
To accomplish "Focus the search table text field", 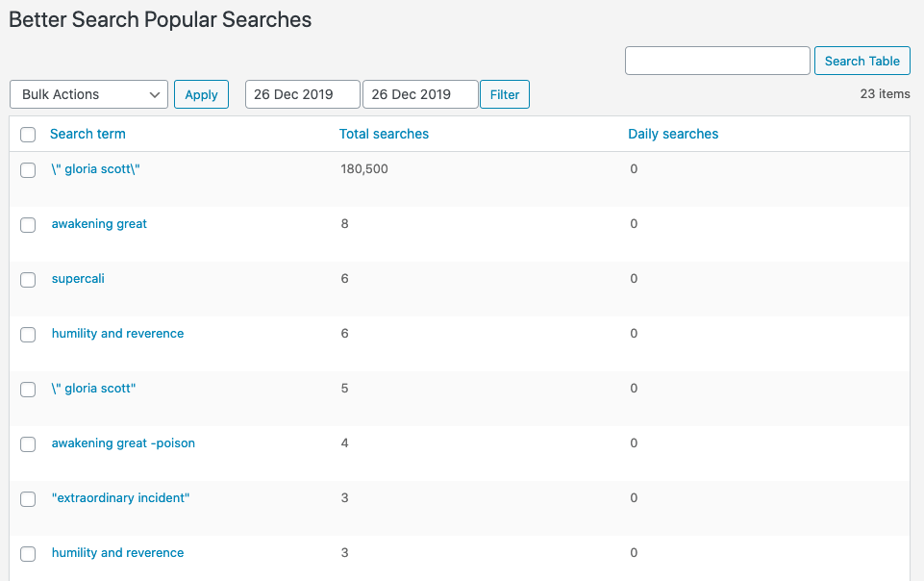I will [x=717, y=61].
